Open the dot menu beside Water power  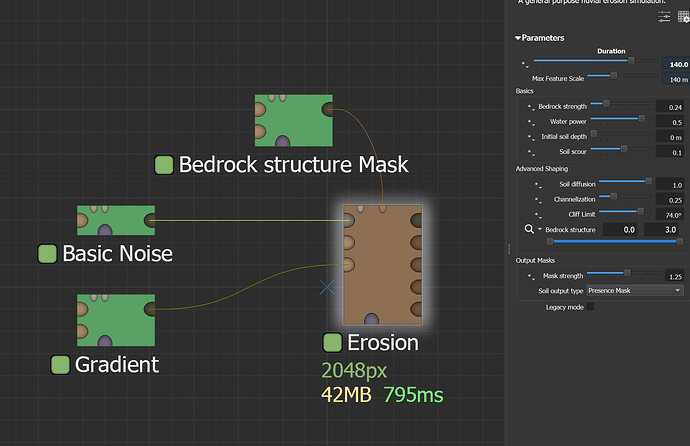pos(531,122)
